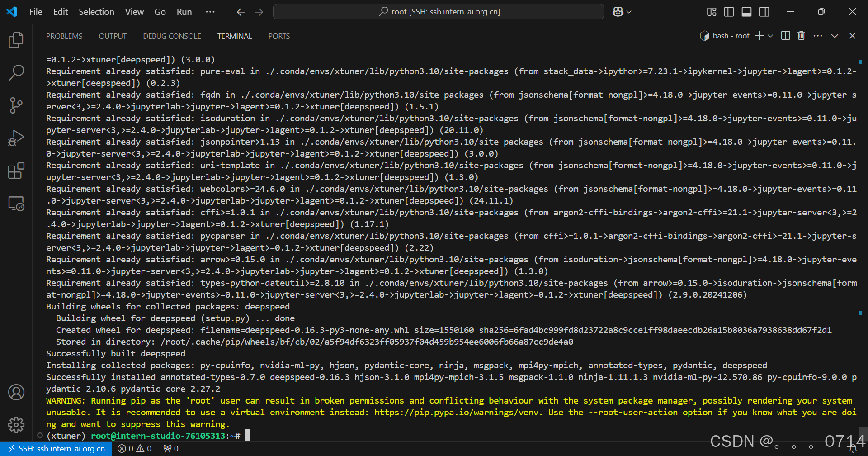This screenshot has width=868, height=456.
Task: Collapse panel with the chevron toggle
Action: (x=835, y=36)
